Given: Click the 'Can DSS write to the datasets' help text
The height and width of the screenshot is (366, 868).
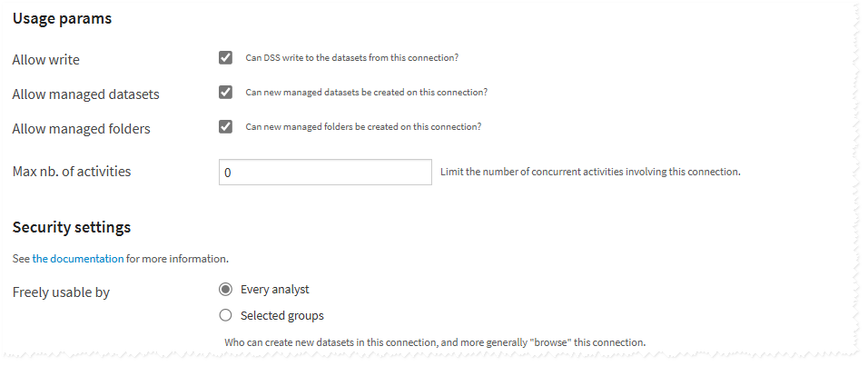Looking at the screenshot, I should pyautogui.click(x=351, y=58).
